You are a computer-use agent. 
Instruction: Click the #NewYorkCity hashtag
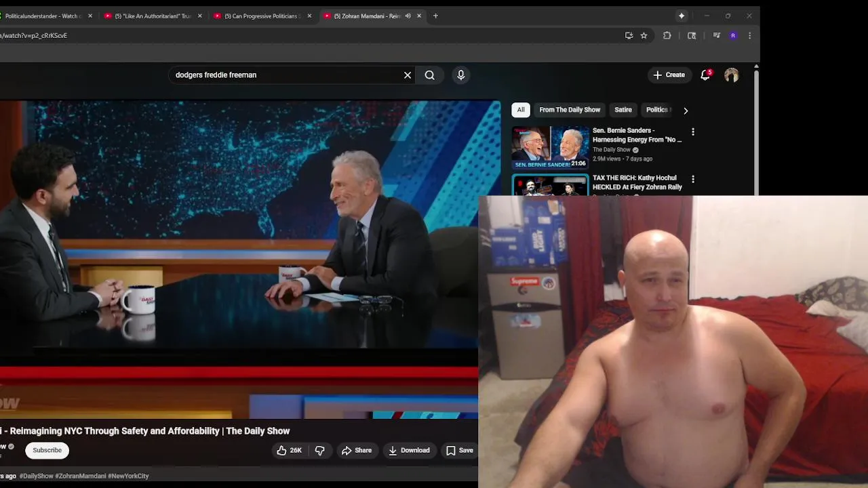tap(128, 476)
